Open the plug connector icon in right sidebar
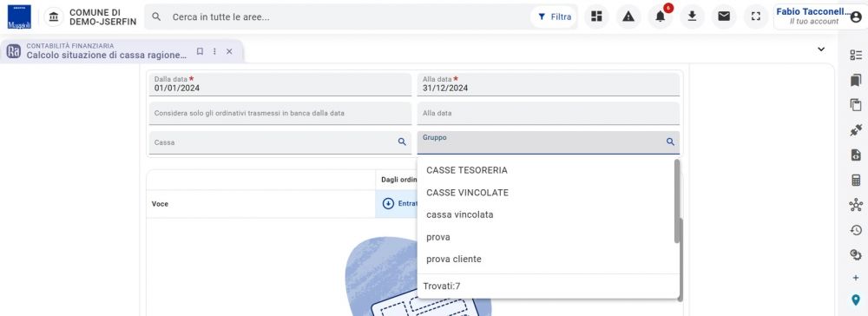The height and width of the screenshot is (316, 868). (856, 130)
